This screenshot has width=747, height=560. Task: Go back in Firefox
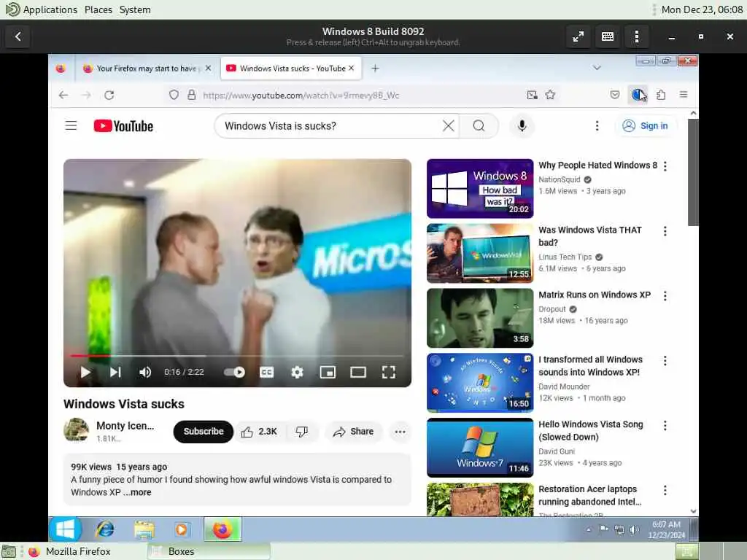point(63,95)
